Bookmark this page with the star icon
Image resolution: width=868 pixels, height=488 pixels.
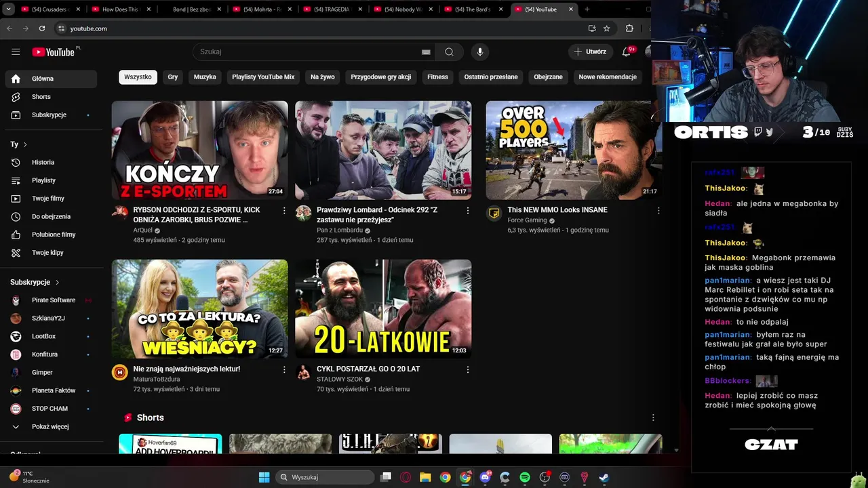(x=607, y=28)
